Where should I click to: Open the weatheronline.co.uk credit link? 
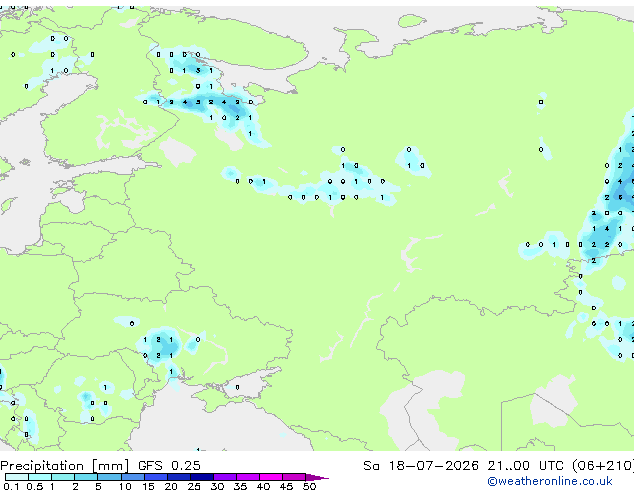click(550, 481)
